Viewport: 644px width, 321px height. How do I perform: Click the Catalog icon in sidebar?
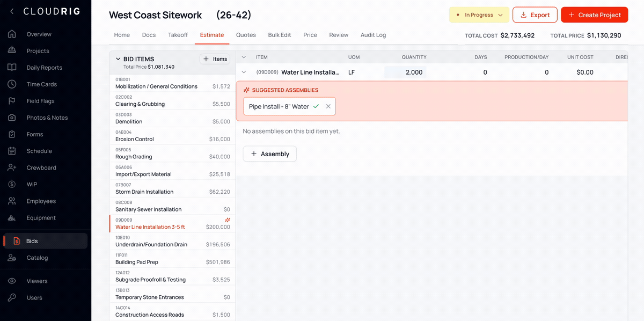(x=12, y=258)
